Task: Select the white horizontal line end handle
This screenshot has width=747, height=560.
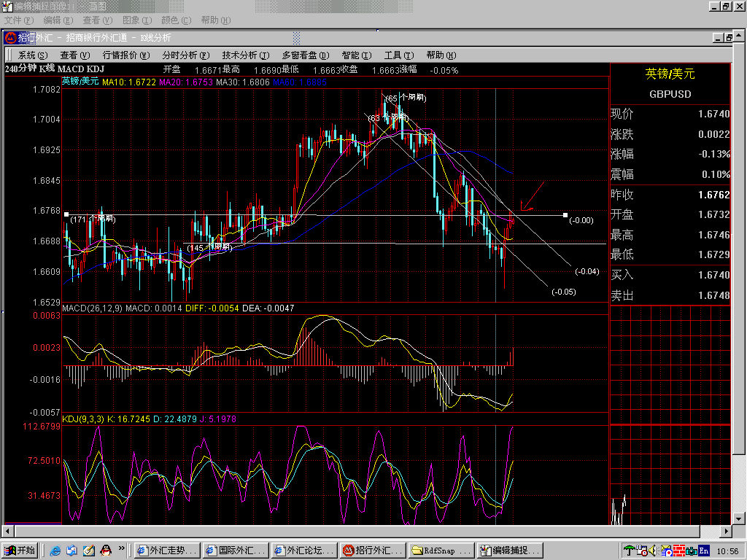Action: (565, 215)
